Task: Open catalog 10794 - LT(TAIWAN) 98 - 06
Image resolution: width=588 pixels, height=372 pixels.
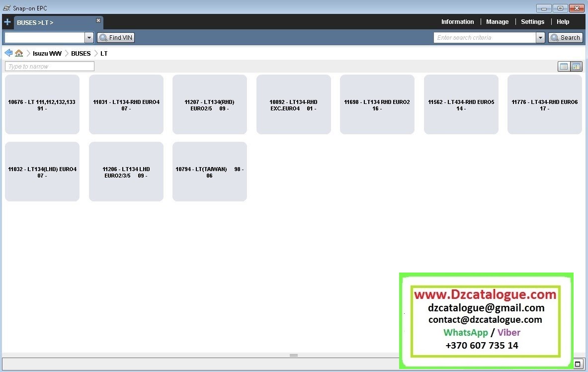Action: [210, 172]
